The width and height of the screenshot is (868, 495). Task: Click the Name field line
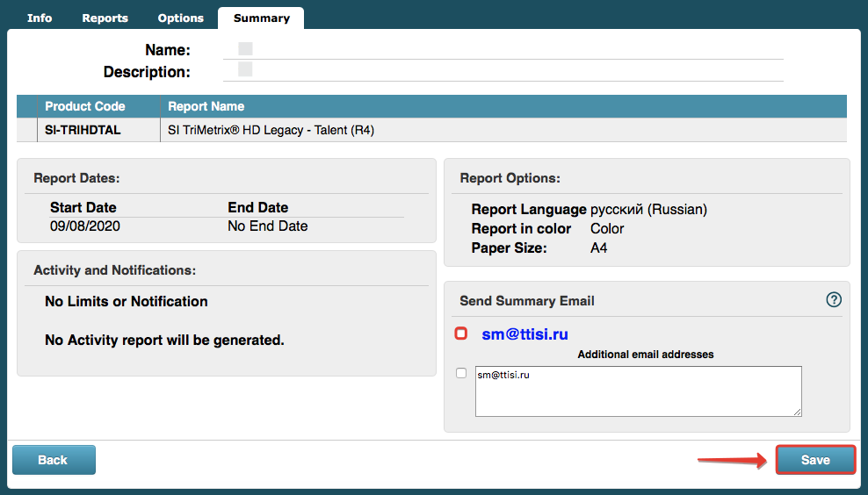(x=503, y=49)
